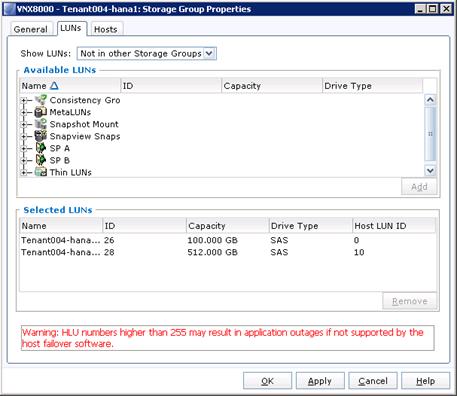457x396 pixels.
Task: Click the Available LUNs Name column header
Action: (x=70, y=86)
